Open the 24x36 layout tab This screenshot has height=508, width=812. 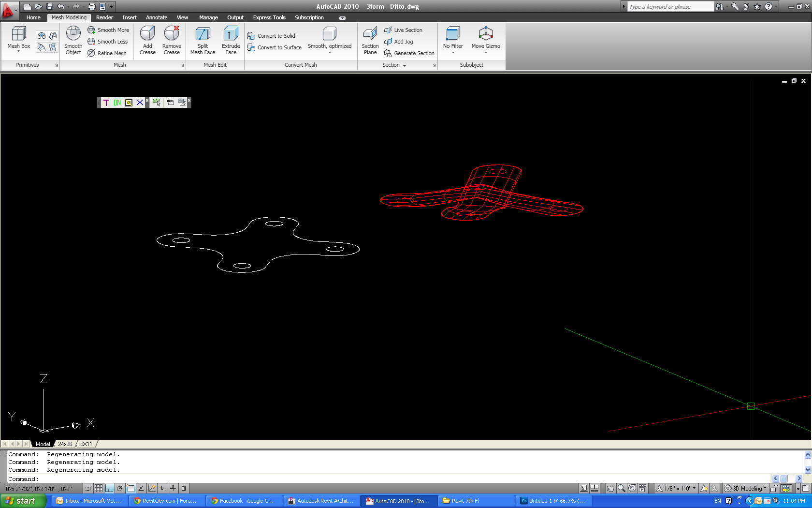point(65,444)
